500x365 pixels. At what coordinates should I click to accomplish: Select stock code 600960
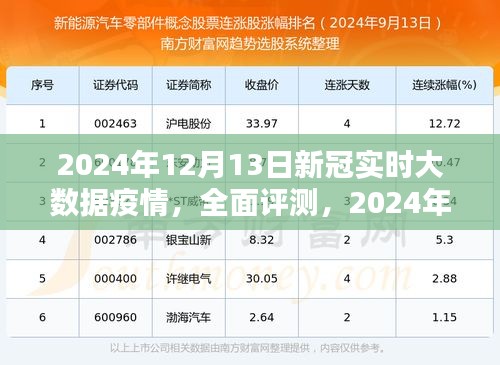coord(115,317)
